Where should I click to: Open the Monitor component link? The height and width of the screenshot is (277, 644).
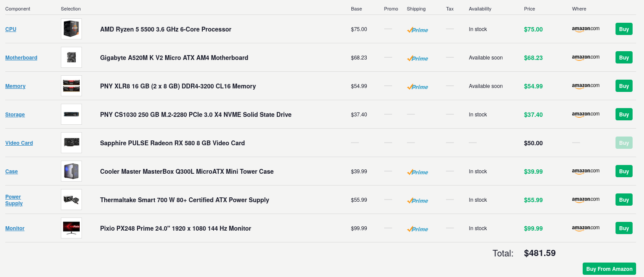[x=15, y=228]
